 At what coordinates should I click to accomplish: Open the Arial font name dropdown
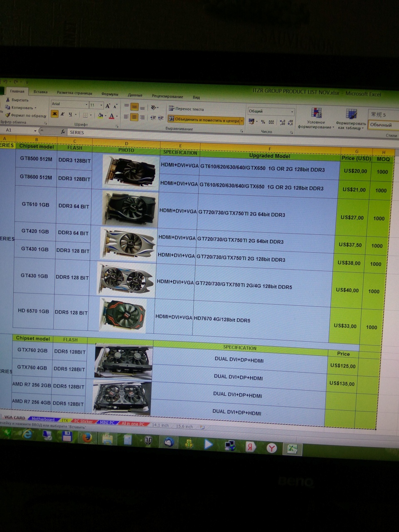point(86,104)
